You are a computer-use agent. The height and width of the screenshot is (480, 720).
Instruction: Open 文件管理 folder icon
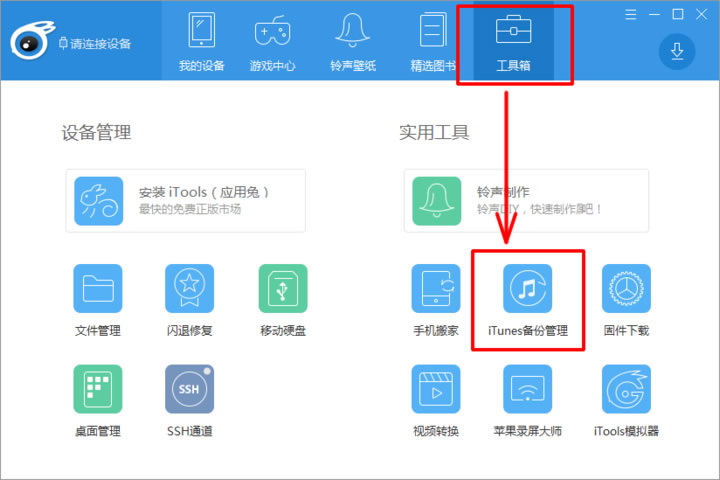point(98,288)
